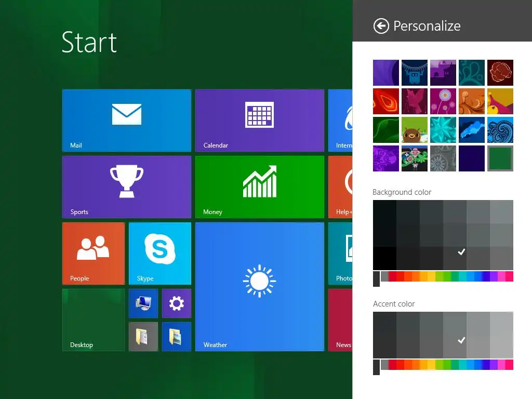This screenshot has height=399, width=532.
Task: Launch the Sports tile with trophy icon
Action: (127, 187)
